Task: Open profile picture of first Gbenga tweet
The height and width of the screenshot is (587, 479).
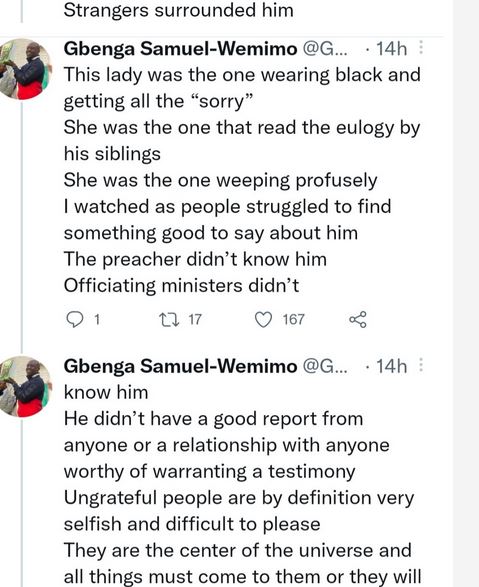Action: pyautogui.click(x=23, y=69)
